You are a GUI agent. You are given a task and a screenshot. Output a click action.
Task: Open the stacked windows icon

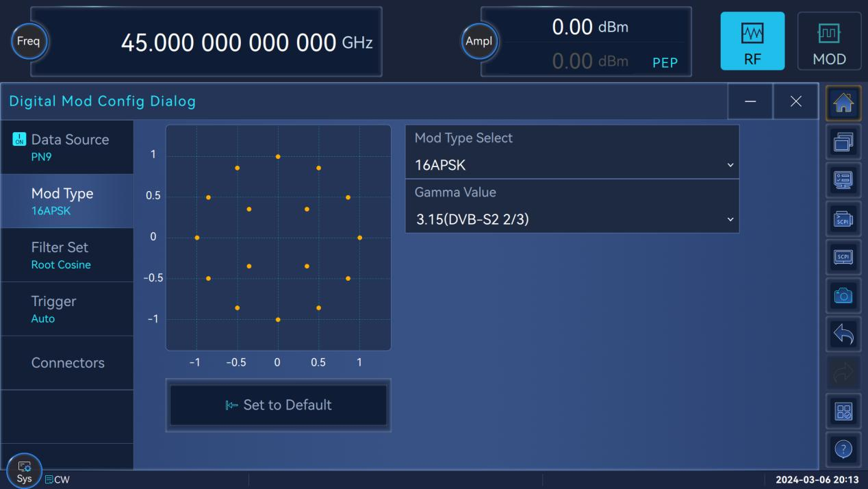pyautogui.click(x=843, y=143)
